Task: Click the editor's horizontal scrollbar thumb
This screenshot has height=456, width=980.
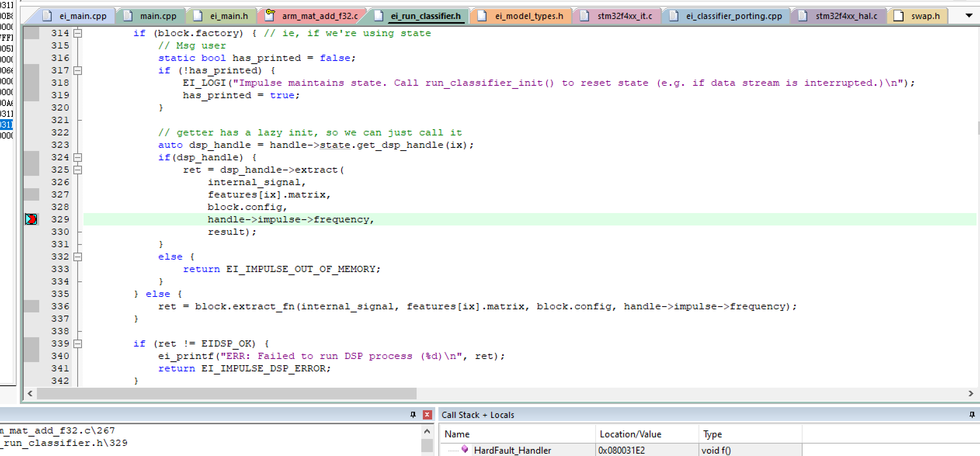Action: [x=226, y=394]
